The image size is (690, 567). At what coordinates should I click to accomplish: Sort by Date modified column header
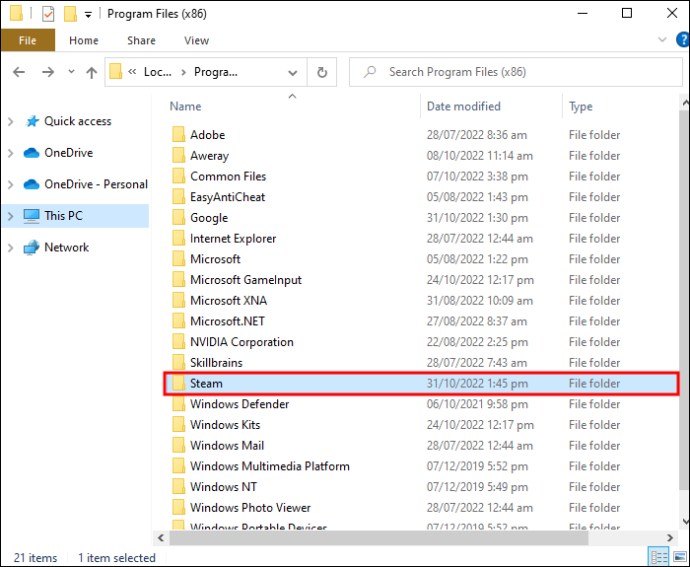[x=463, y=106]
